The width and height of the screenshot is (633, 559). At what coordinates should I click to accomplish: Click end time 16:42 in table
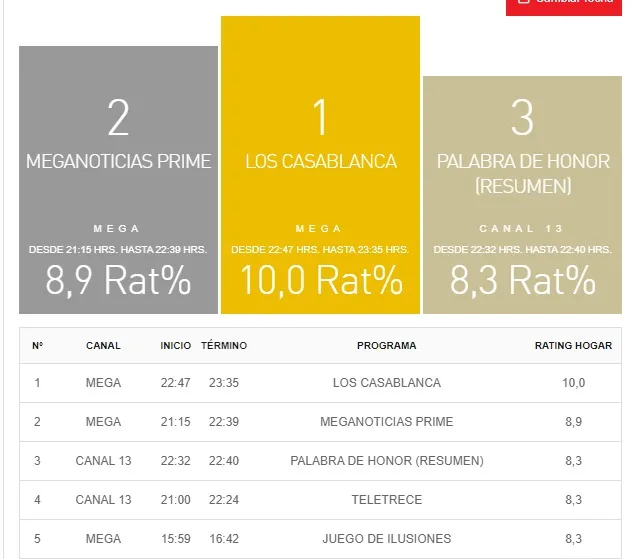coord(224,539)
